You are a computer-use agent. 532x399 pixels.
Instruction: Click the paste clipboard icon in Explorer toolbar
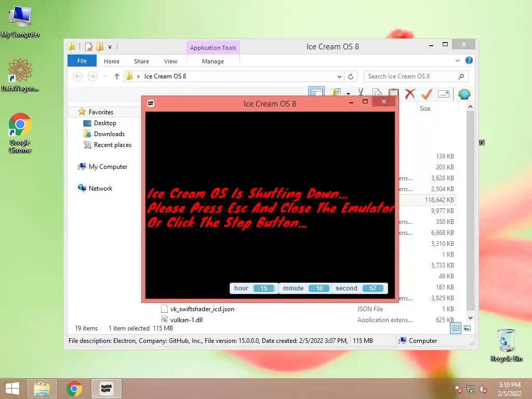click(x=394, y=94)
